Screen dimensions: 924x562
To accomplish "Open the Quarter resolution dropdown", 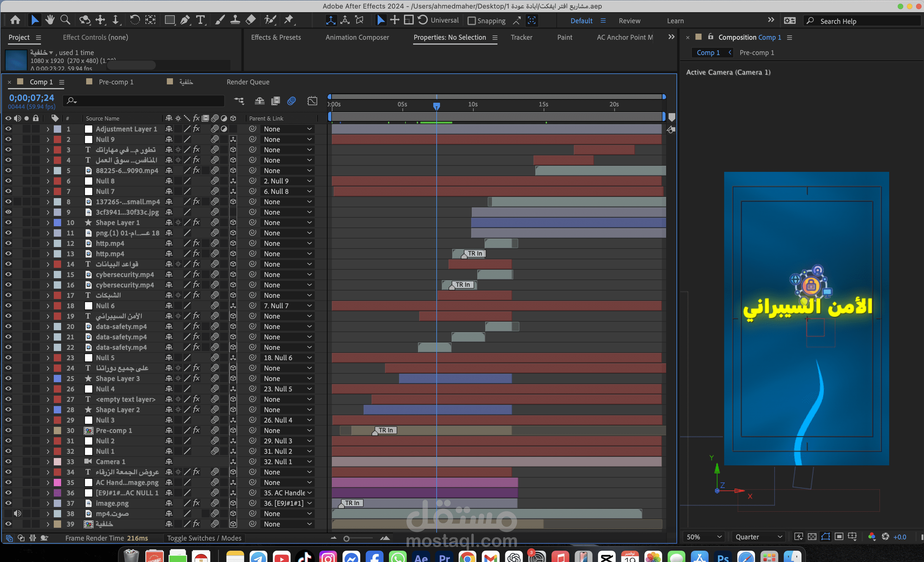I will coord(758,537).
